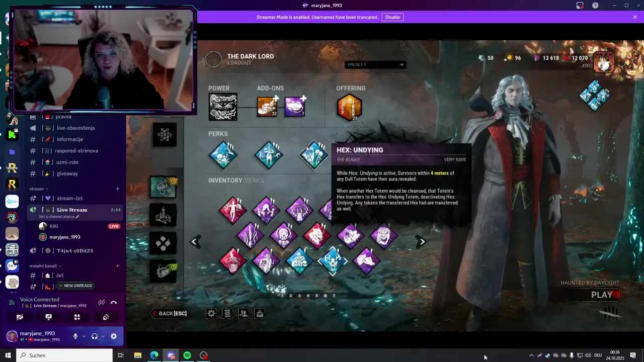Go to previous inventory perks page arrow
This screenshot has width=644, height=362.
[195, 242]
